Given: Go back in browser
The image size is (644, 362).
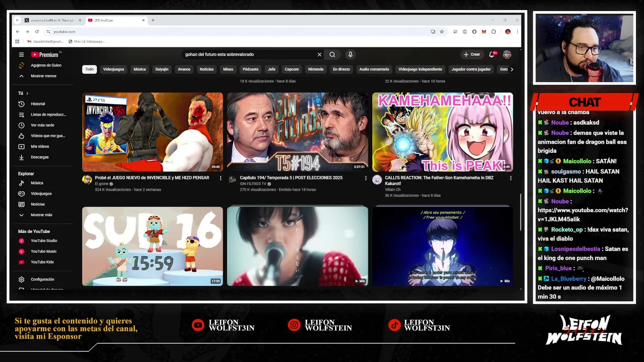Looking at the screenshot, I should coord(18,32).
